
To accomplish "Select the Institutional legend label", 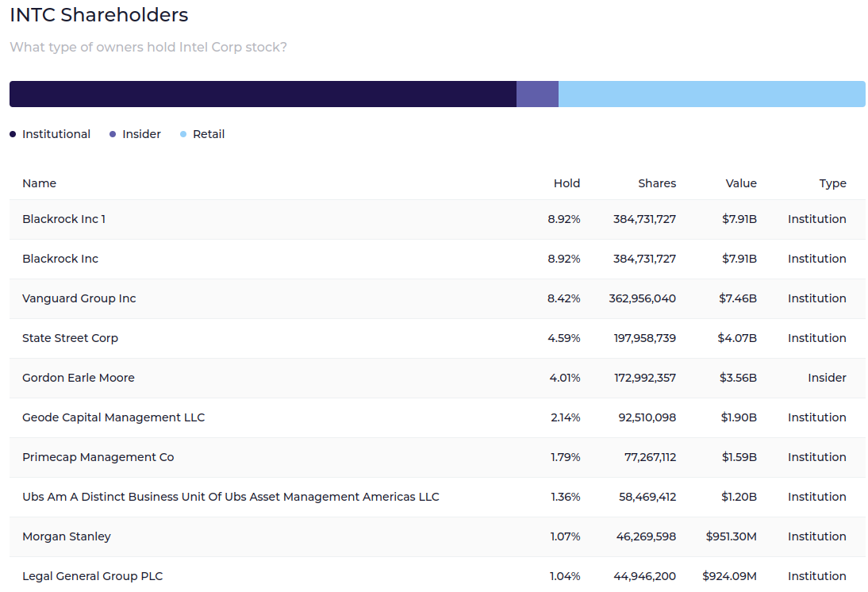I will 56,134.
